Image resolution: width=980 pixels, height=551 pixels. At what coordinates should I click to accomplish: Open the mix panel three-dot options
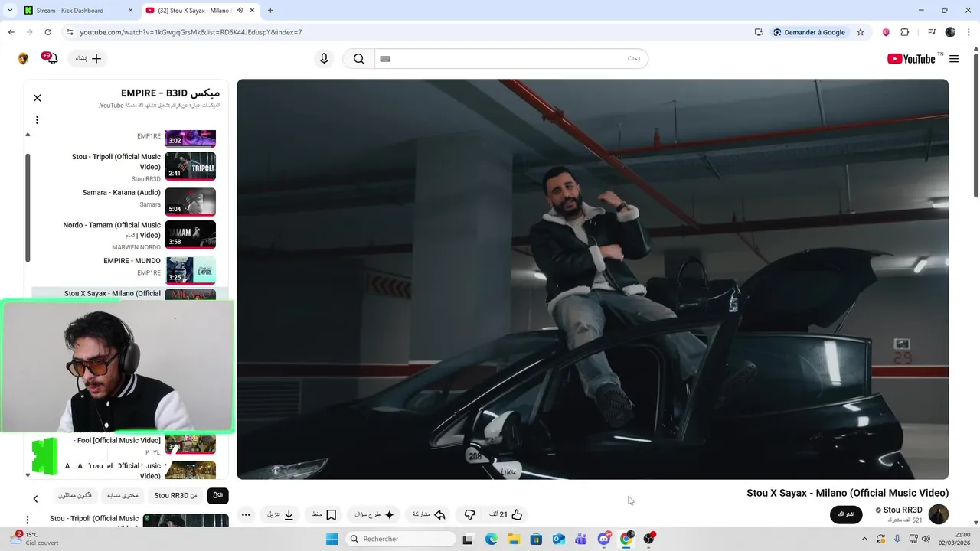click(x=37, y=119)
